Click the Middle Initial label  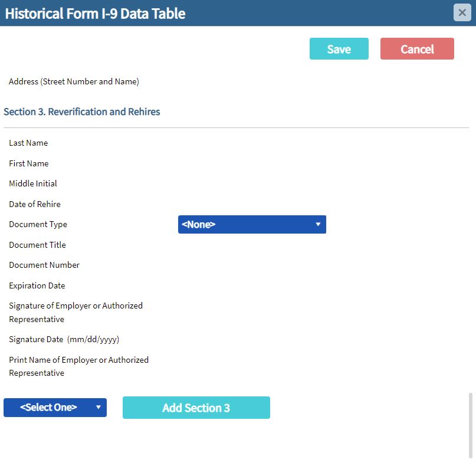(33, 183)
